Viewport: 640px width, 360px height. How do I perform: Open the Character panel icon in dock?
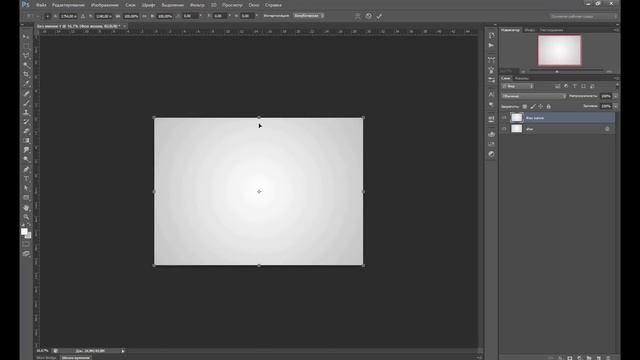[491, 95]
